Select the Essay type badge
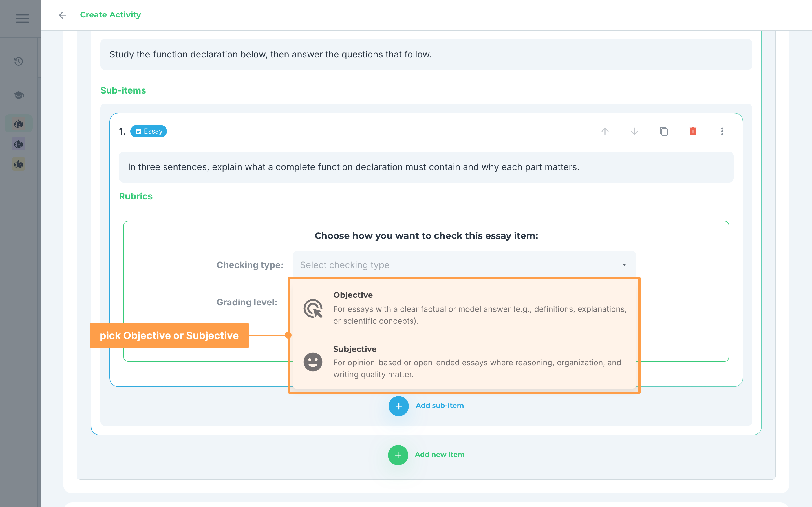Image resolution: width=812 pixels, height=507 pixels. (149, 131)
